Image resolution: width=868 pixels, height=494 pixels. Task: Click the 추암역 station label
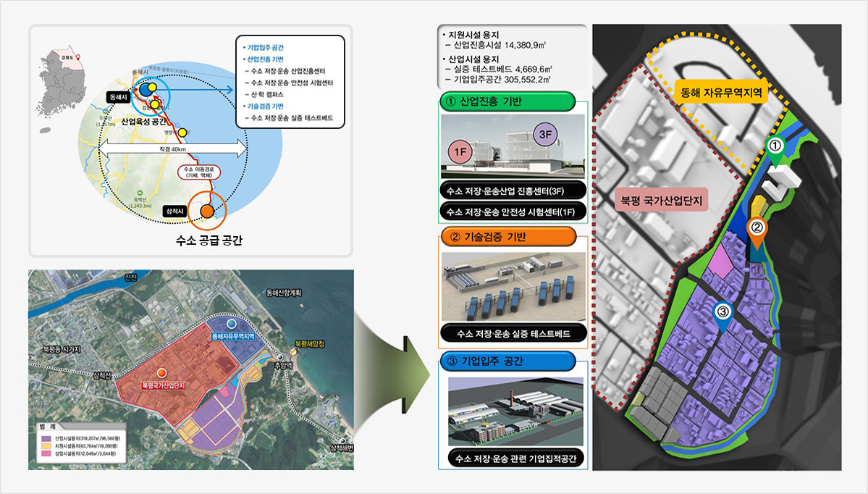282,366
